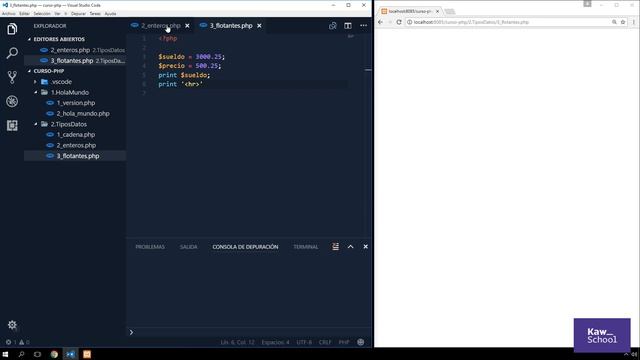
Task: Change the UTF-8 encoding setting
Action: [x=304, y=342]
